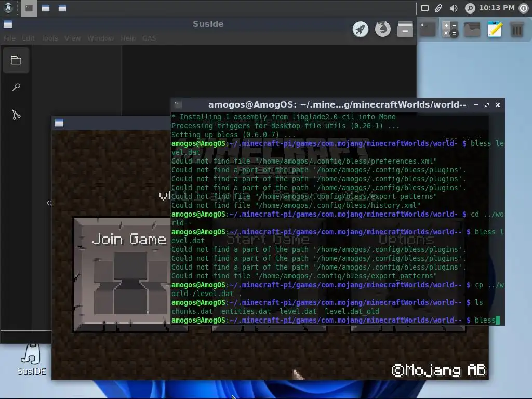Open the Minecraft window menu icon in title bar
532x399 pixels.
(x=59, y=123)
